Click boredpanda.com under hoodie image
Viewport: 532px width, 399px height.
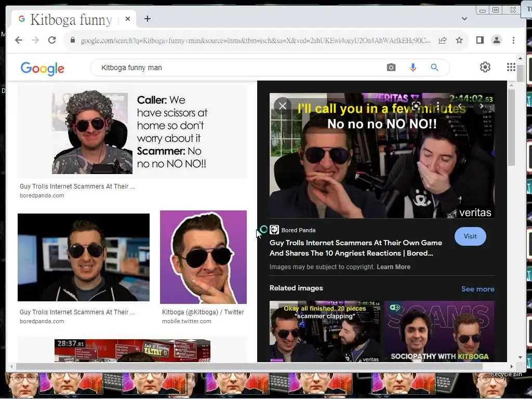tap(42, 321)
